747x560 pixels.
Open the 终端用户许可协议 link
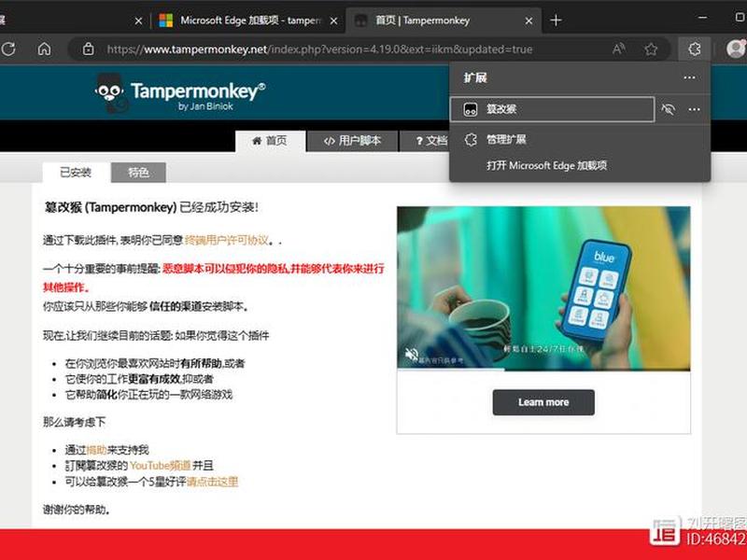click(x=226, y=240)
